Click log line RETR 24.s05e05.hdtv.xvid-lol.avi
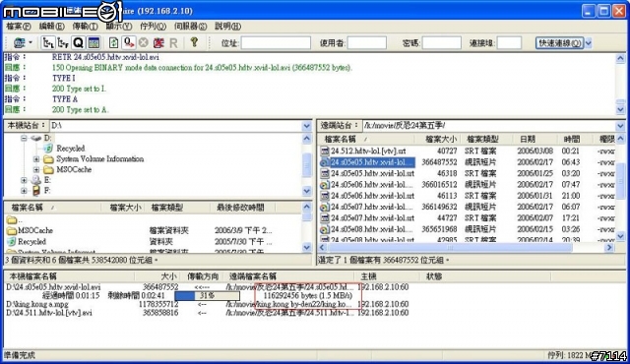 105,57
